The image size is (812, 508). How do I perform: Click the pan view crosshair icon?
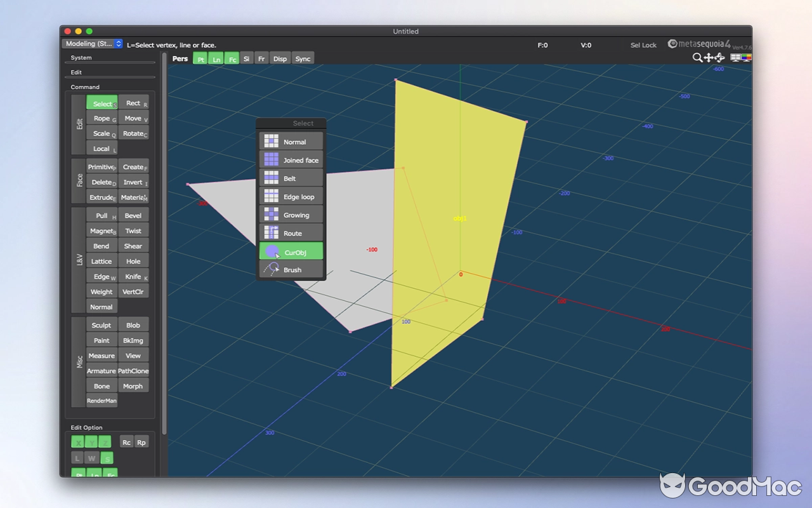[707, 57]
